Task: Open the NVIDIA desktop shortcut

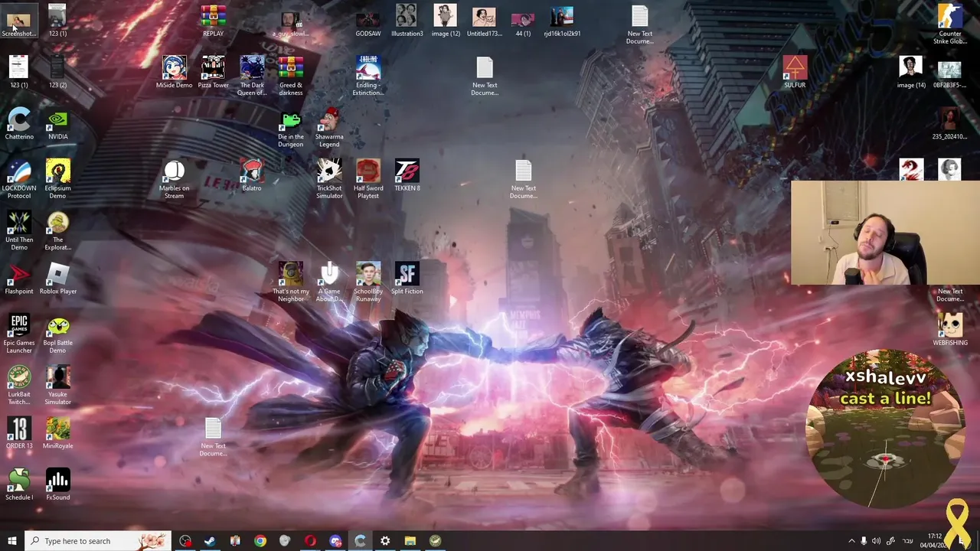Action: 58,124
